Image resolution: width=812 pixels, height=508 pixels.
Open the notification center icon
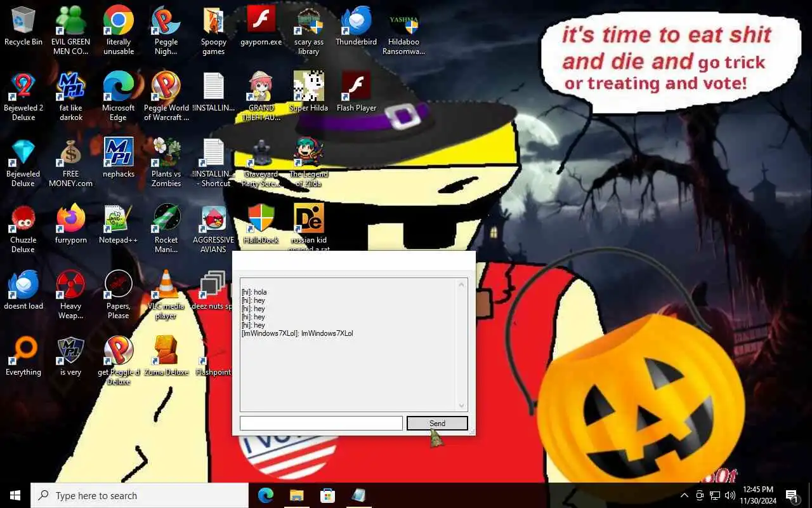click(x=792, y=495)
